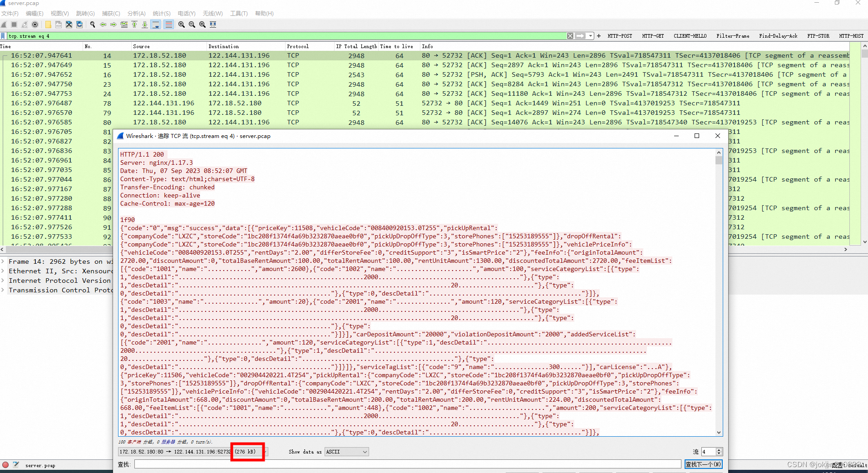The height and width of the screenshot is (473, 868).
Task: Click the start capture shark fin icon
Action: pyautogui.click(x=4, y=25)
